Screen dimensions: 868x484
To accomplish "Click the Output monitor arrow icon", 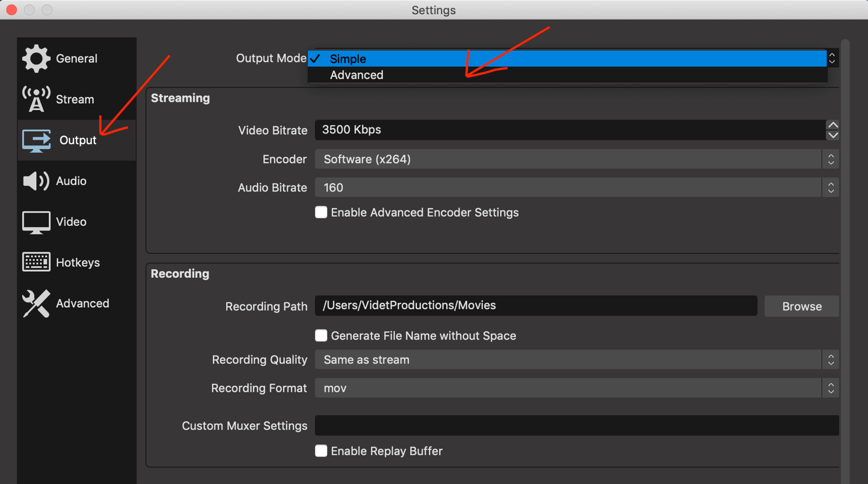I will [x=36, y=141].
